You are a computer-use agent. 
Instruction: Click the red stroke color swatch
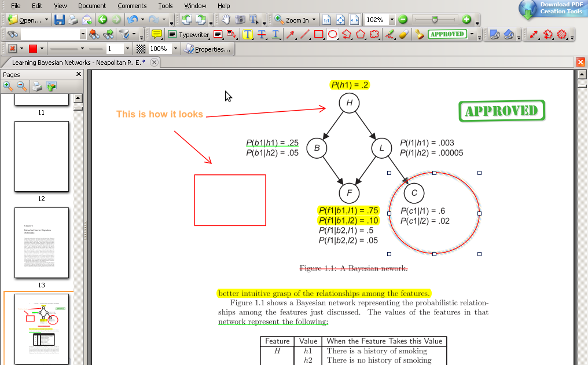pyautogui.click(x=33, y=49)
